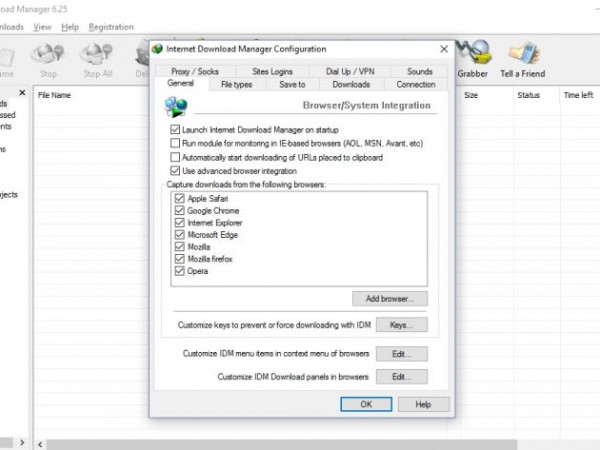600x450 pixels.
Task: Click the Stop toolbar icon in main window
Action: point(48,60)
